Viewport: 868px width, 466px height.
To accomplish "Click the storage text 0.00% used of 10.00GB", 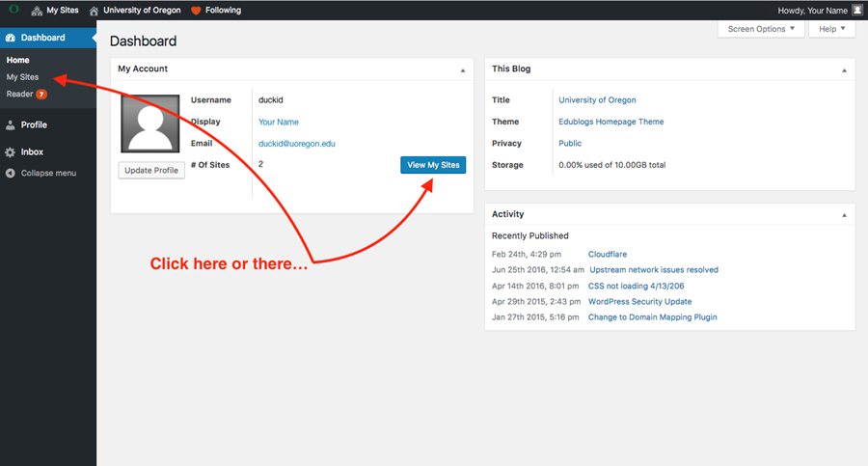I will pyautogui.click(x=611, y=165).
